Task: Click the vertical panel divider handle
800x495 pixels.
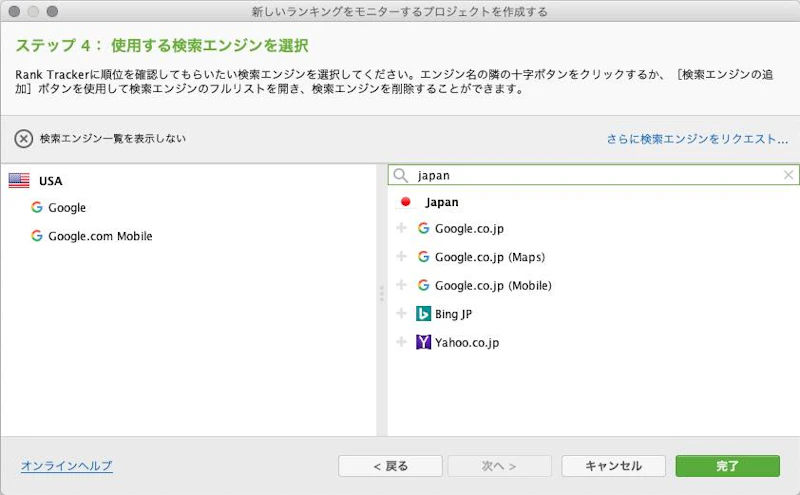Action: tap(381, 294)
